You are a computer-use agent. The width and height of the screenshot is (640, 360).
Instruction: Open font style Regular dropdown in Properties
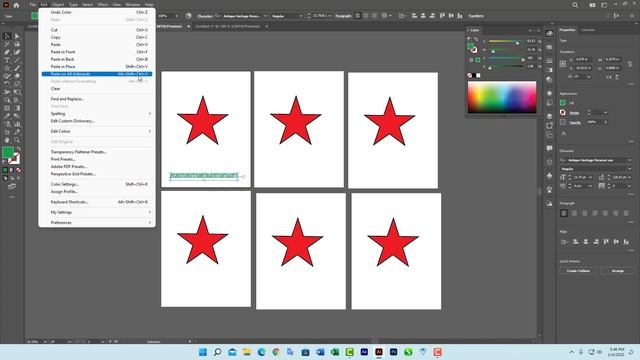(x=629, y=169)
